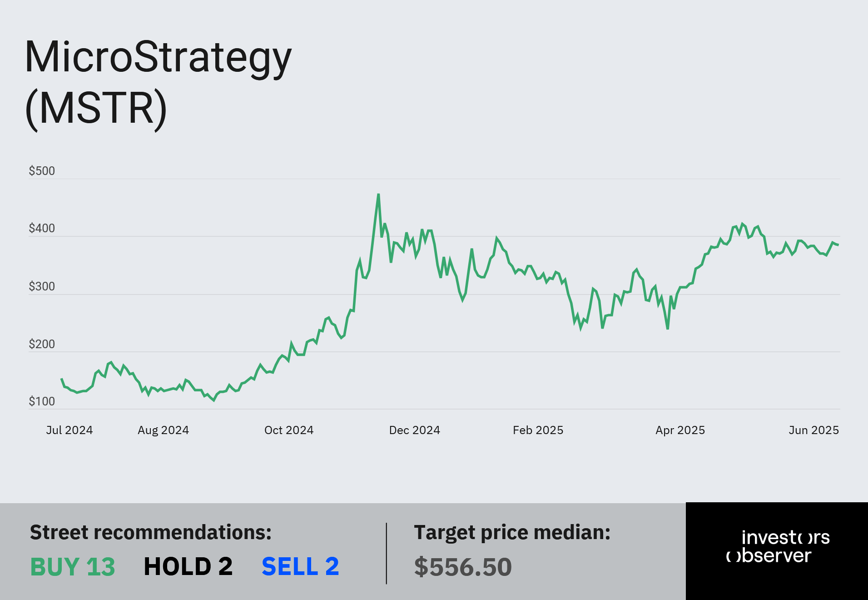Click the Oct 2024 axis label
The height and width of the screenshot is (600, 868).
click(x=289, y=430)
